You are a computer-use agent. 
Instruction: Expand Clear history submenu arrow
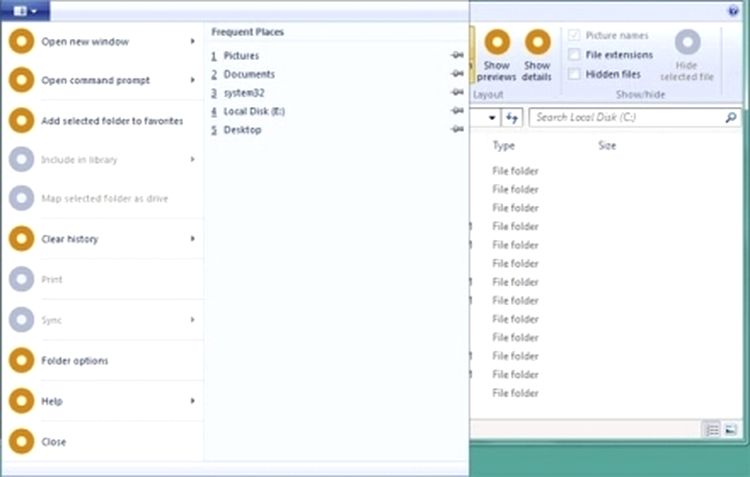(x=193, y=238)
